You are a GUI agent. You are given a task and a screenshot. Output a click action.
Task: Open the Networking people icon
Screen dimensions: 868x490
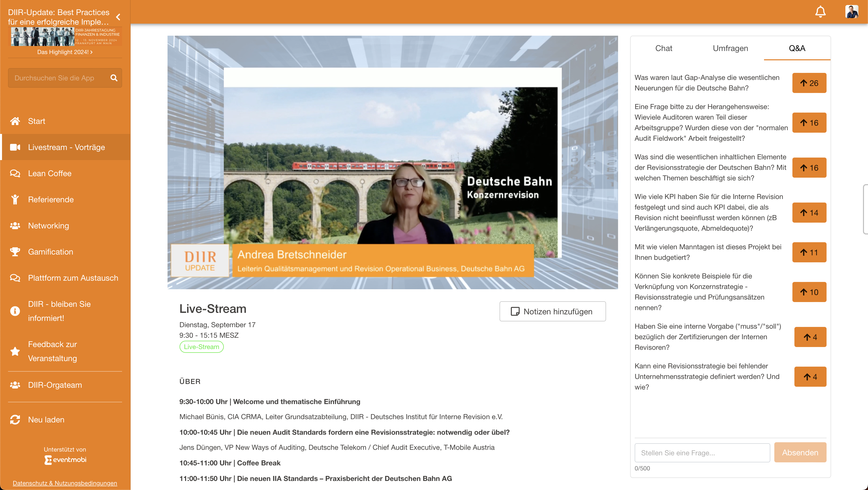click(x=15, y=226)
